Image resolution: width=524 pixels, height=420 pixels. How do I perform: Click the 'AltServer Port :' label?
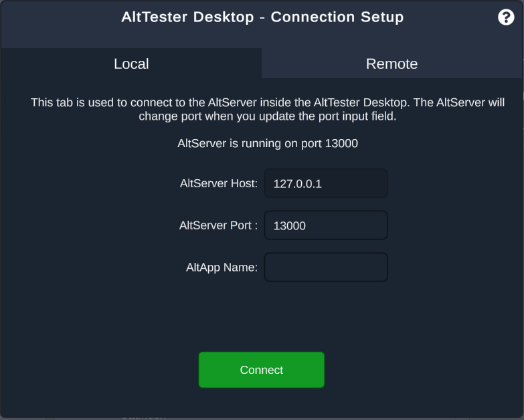218,225
